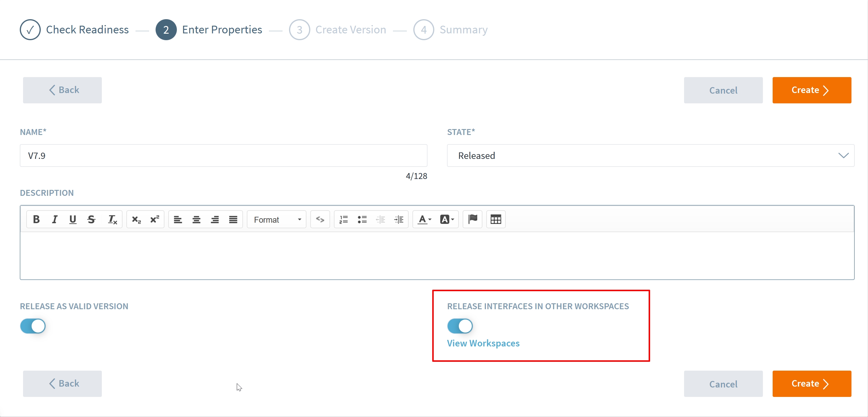Toggle the source code view icon
This screenshot has width=868, height=417.
point(320,219)
